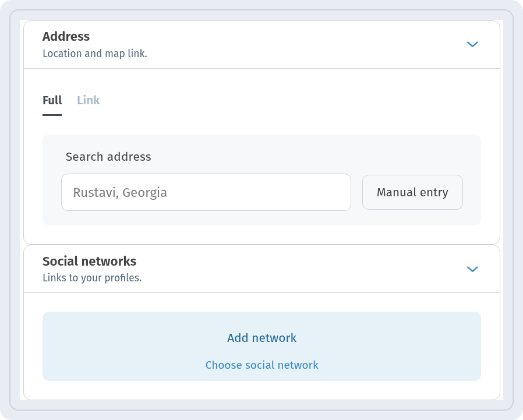This screenshot has width=523, height=420.
Task: Click the Social networks section heading
Action: tap(89, 261)
